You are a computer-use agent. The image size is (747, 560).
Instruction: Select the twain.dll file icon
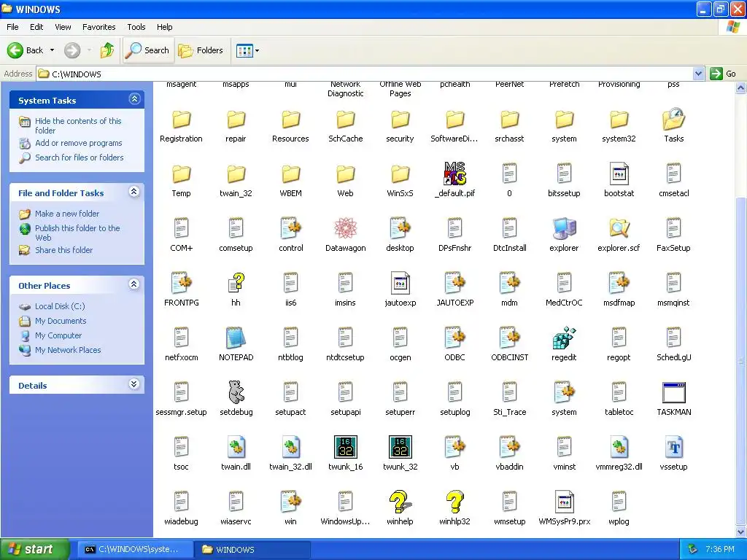pyautogui.click(x=236, y=447)
